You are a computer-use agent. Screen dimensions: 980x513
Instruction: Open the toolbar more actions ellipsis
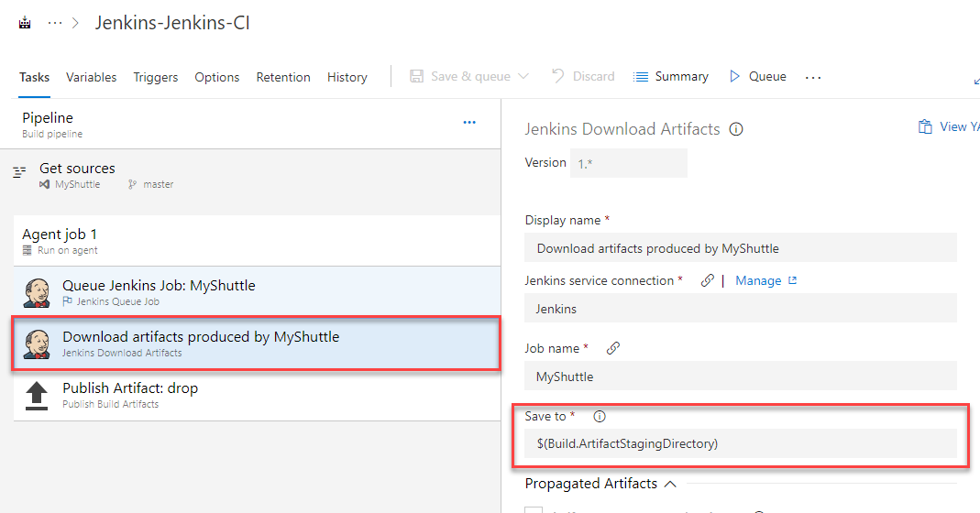click(812, 78)
